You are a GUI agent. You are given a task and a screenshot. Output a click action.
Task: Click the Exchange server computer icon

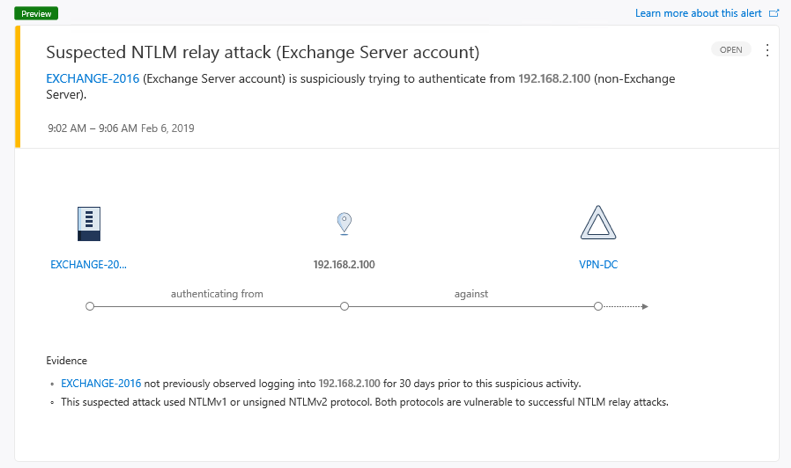click(89, 223)
